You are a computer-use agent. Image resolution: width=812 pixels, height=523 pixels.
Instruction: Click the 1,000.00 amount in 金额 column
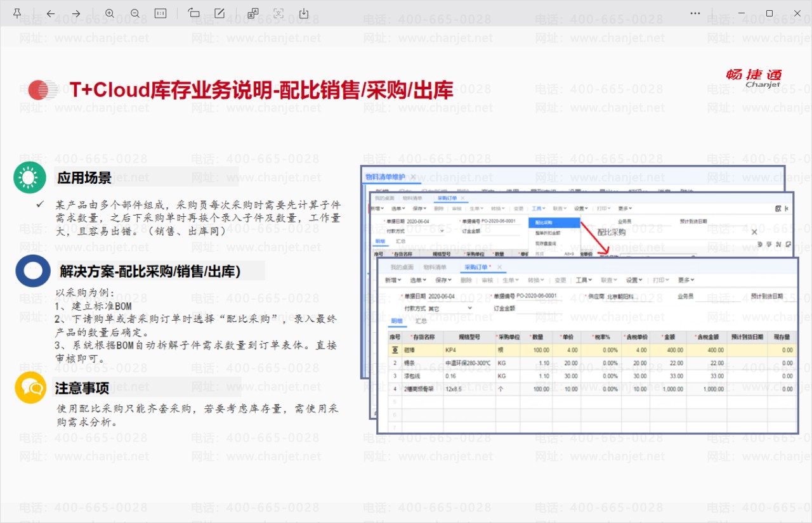pyautogui.click(x=669, y=389)
